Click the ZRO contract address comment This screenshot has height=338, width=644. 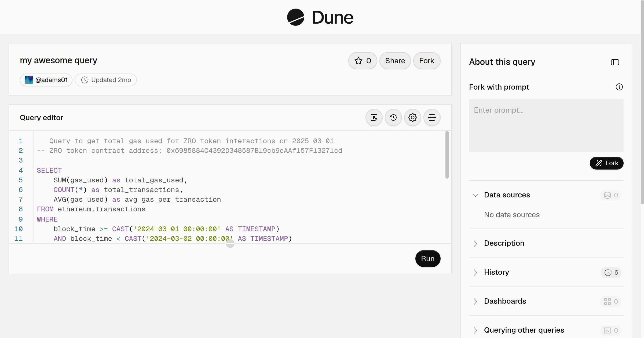189,150
